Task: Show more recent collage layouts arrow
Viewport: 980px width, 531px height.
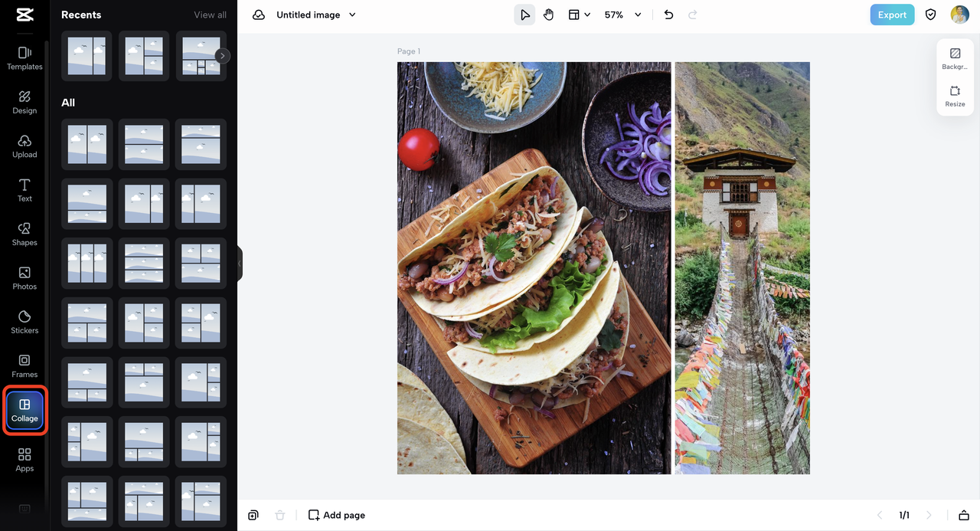Action: [222, 55]
